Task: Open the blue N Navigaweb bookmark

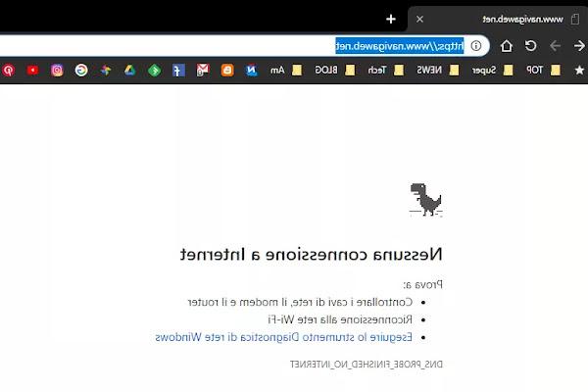Action: 251,71
